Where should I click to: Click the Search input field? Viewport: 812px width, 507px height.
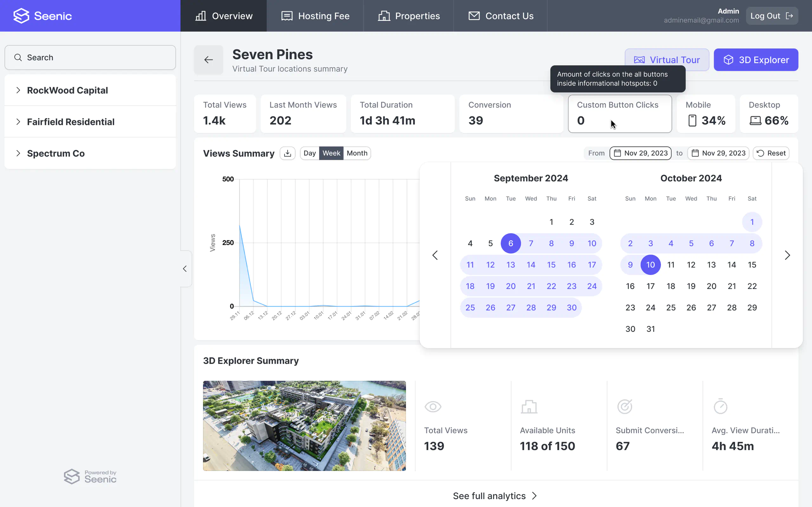[90, 57]
